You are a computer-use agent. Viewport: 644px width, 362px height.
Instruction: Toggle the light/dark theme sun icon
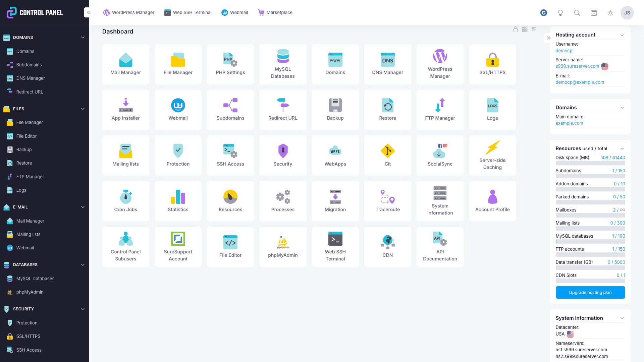click(610, 13)
